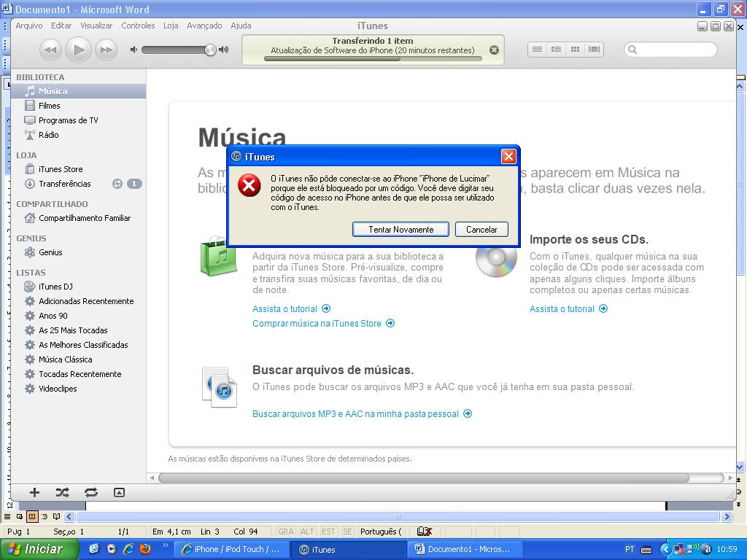
Task: Select the Anos 90 playlist
Action: 78,316
